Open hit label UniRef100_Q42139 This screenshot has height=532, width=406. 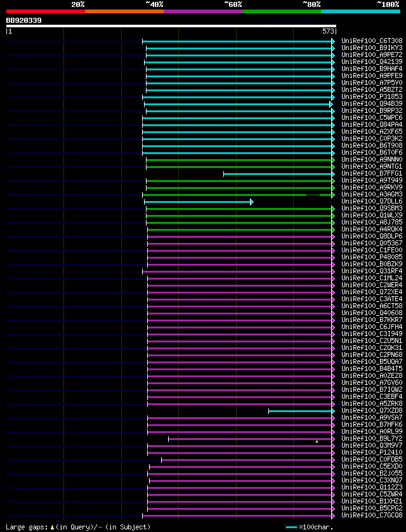tap(372, 62)
